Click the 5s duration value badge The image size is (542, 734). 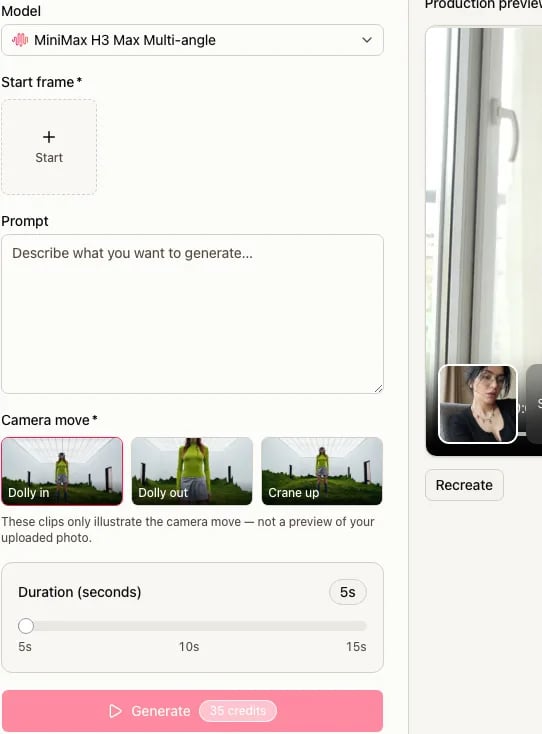pos(348,592)
